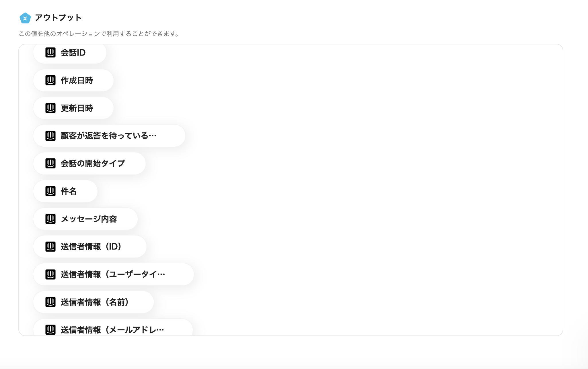The height and width of the screenshot is (369, 588).
Task: Select the 作成日時 output variable
Action: (73, 81)
